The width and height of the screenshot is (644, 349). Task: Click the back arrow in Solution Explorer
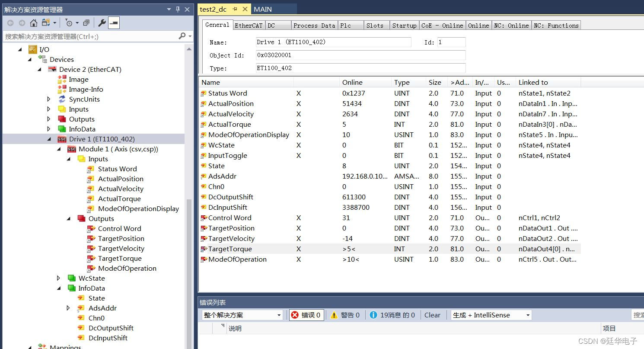(10, 23)
